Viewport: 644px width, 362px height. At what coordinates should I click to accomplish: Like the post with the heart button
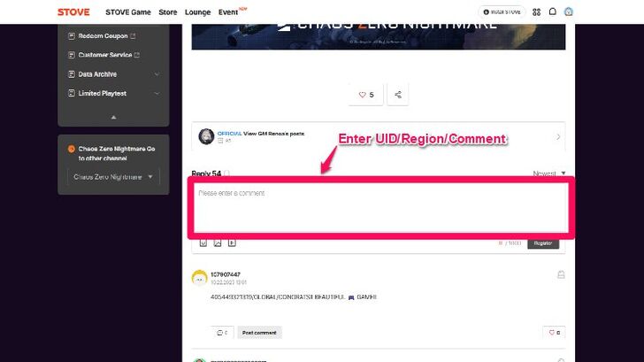365,95
